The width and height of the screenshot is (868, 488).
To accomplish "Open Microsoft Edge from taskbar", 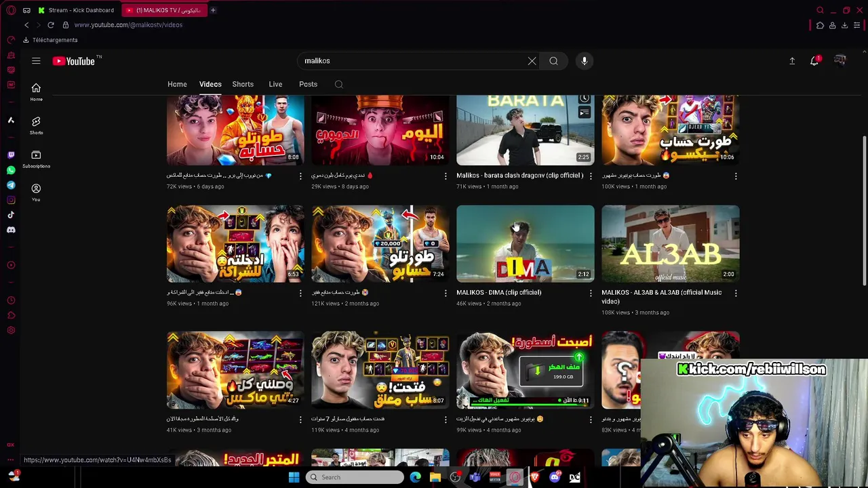I will point(416,477).
